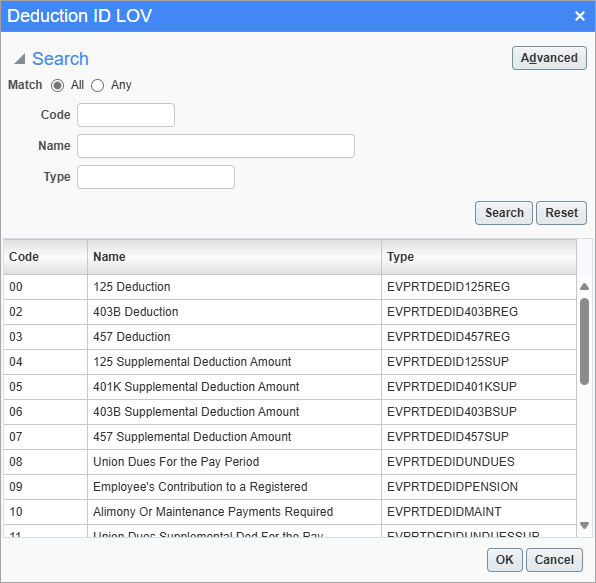
Task: Click the results table scrollbar thumb
Action: (585, 341)
